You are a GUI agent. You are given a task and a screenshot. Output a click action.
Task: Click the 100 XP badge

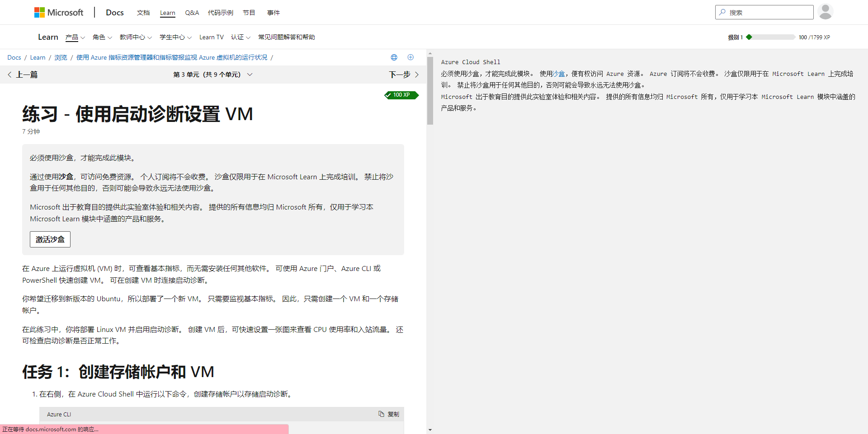point(401,95)
